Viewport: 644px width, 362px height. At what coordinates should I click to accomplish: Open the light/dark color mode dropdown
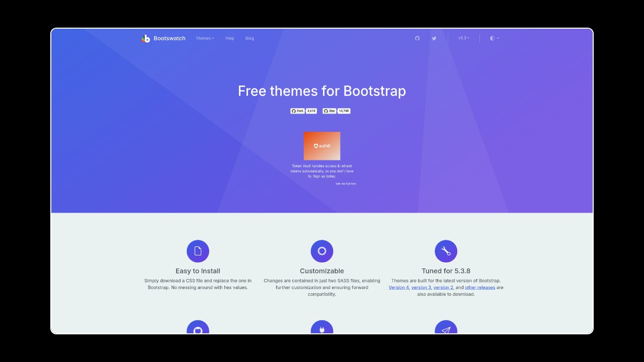[x=495, y=38]
